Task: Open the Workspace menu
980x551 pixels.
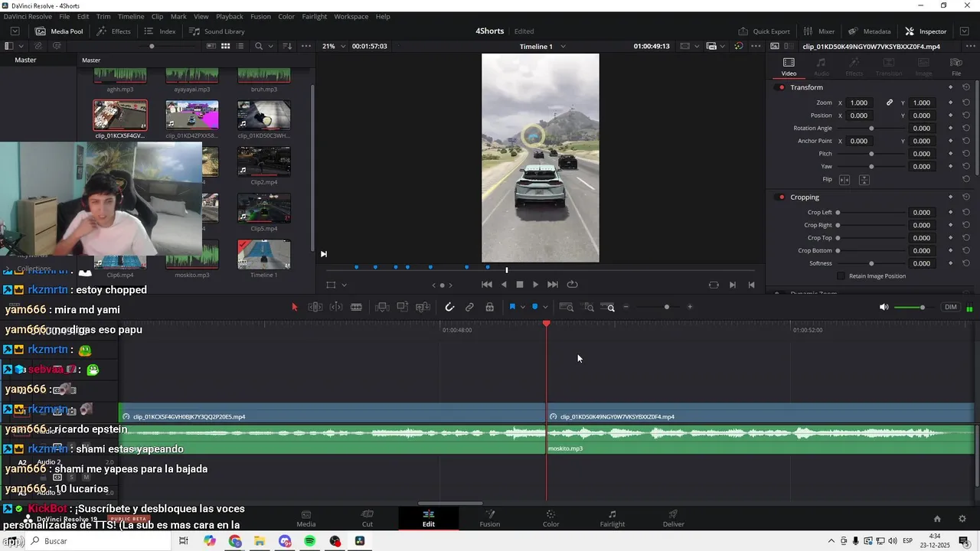Action: [x=351, y=16]
